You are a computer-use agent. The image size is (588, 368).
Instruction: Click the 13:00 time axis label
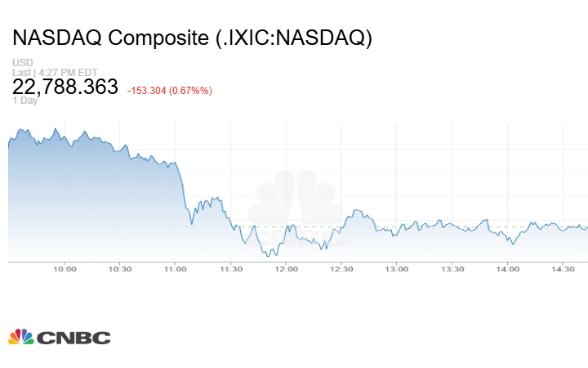click(x=397, y=268)
